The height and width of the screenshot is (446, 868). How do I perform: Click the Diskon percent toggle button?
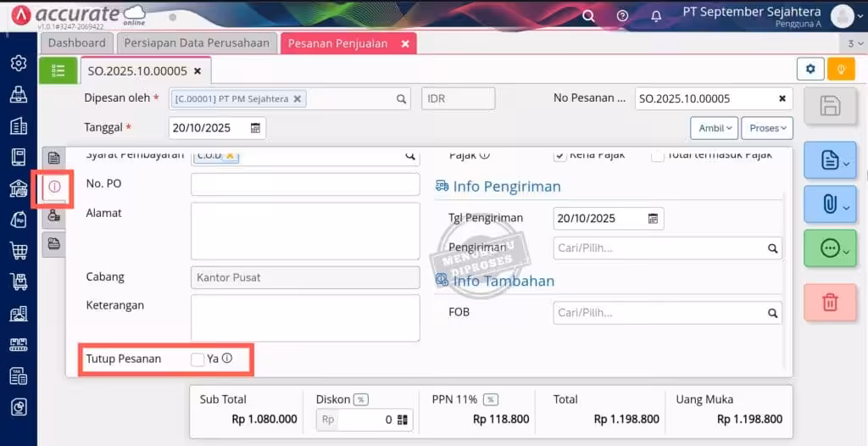pyautogui.click(x=360, y=399)
